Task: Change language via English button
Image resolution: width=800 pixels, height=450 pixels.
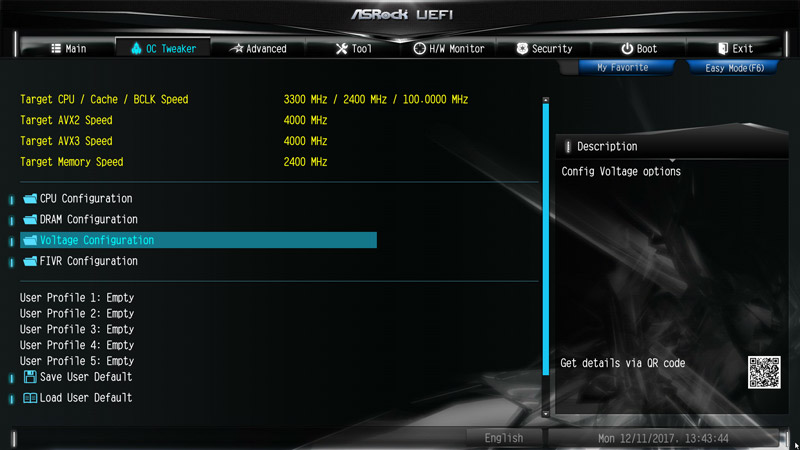Action: click(x=504, y=438)
